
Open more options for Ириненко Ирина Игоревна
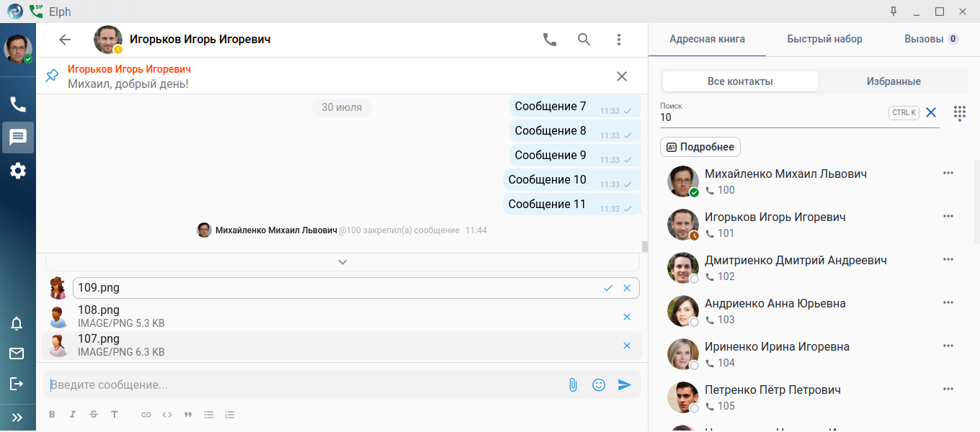click(948, 346)
